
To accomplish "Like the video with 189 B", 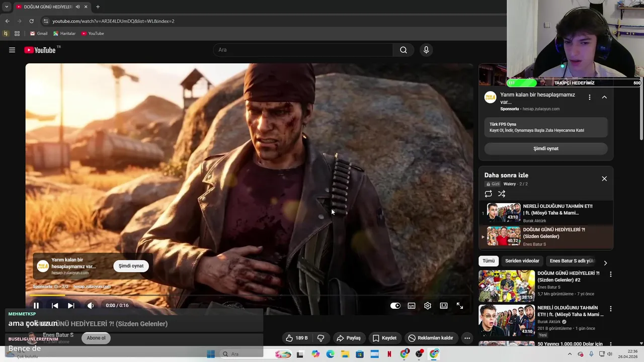I will 296,338.
